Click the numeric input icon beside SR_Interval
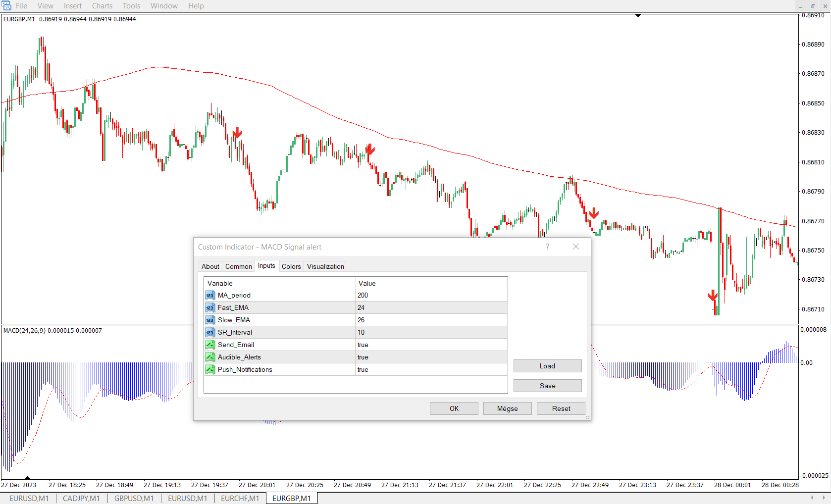Viewport: 831px width, 504px height. (x=209, y=332)
